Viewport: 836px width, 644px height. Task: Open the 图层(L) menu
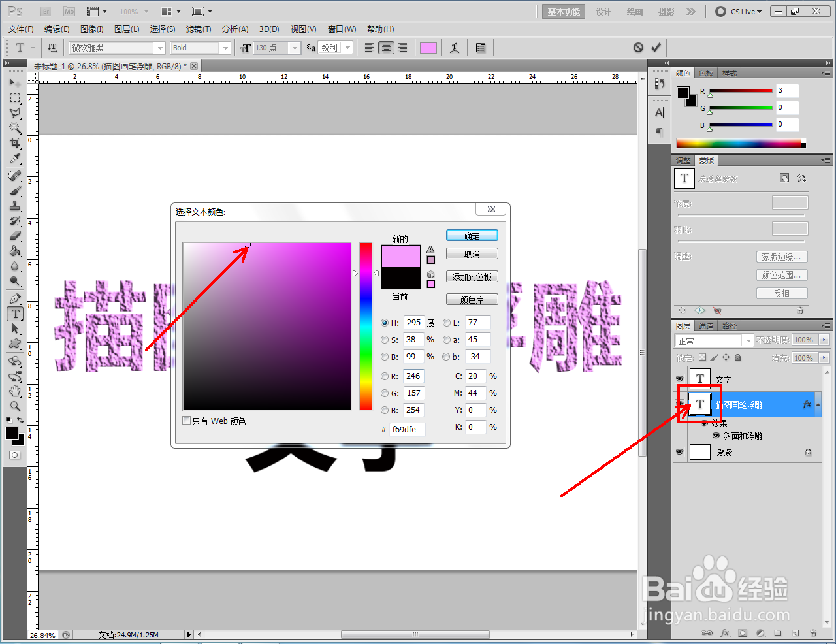click(127, 29)
